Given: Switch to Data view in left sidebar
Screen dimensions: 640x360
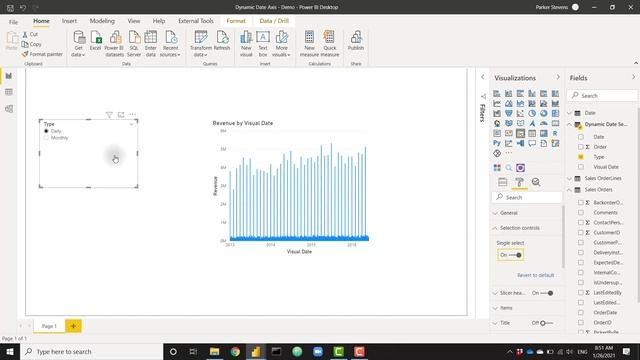Looking at the screenshot, I should coord(9,92).
